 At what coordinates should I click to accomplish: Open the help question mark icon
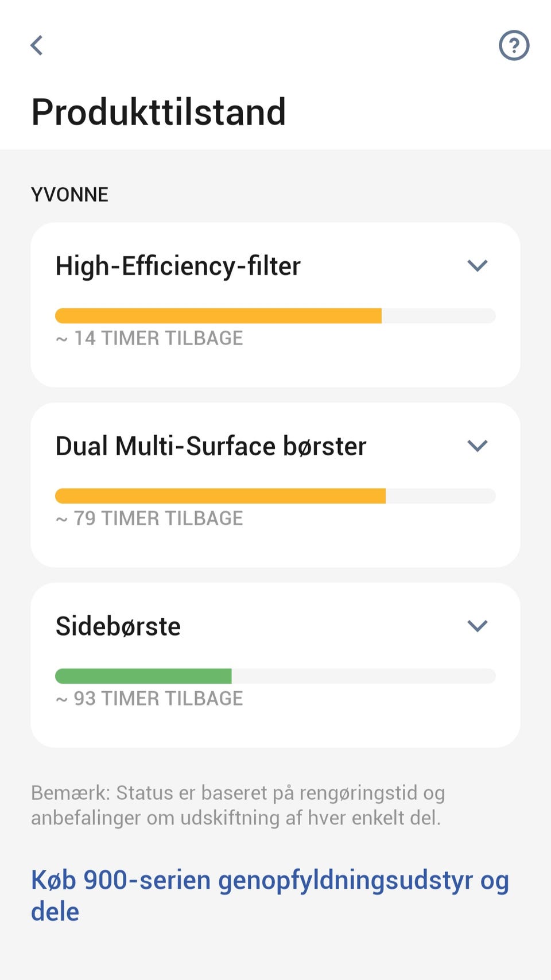[x=514, y=45]
